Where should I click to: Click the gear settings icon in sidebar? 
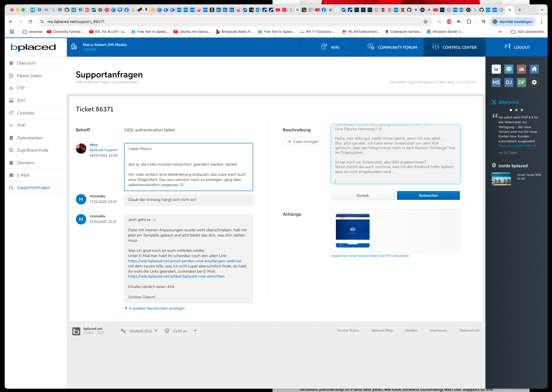pos(534,82)
